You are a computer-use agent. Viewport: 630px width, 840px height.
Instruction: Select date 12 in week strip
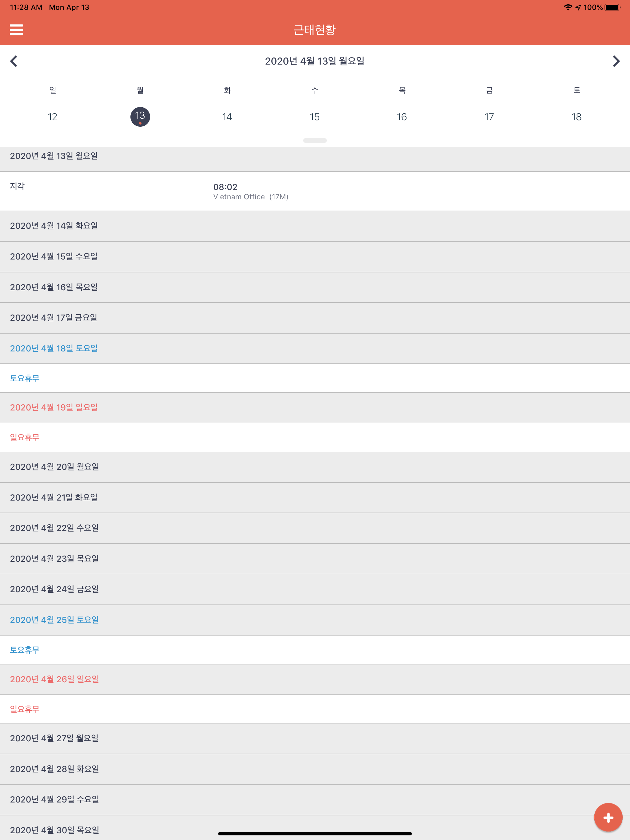click(52, 117)
